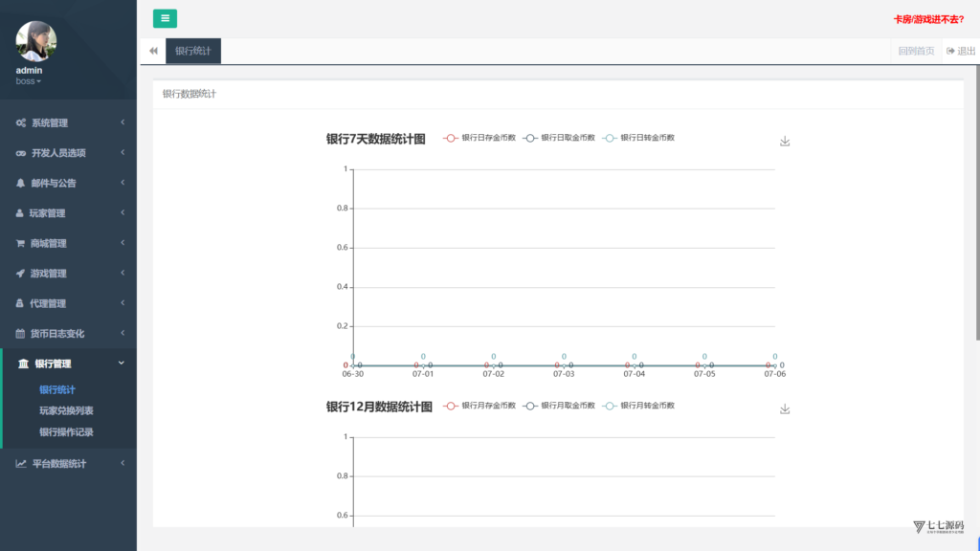Click the 平台数据统计 line chart icon
This screenshot has height=551, width=980.
point(21,464)
